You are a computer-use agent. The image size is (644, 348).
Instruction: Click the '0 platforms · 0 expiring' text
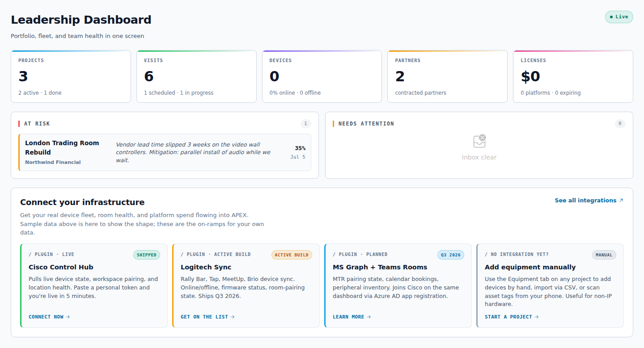point(551,93)
